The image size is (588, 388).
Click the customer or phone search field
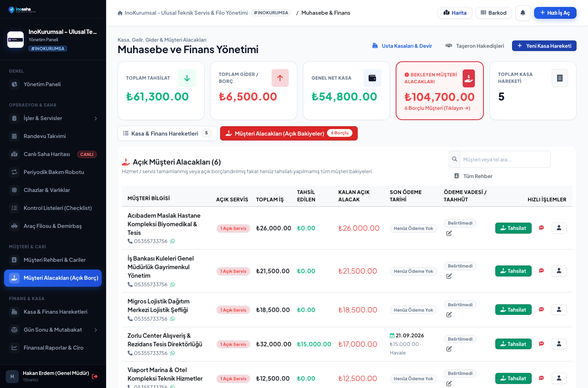pos(505,159)
